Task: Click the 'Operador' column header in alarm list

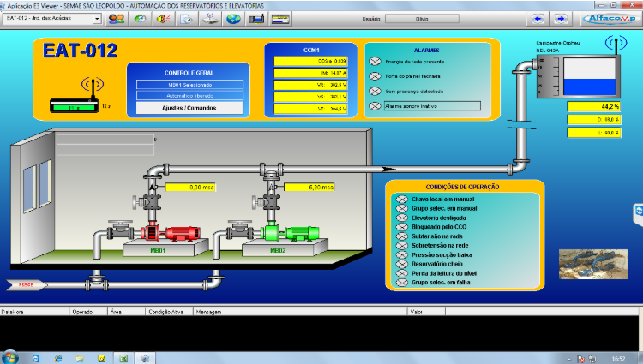Action: coord(83,312)
